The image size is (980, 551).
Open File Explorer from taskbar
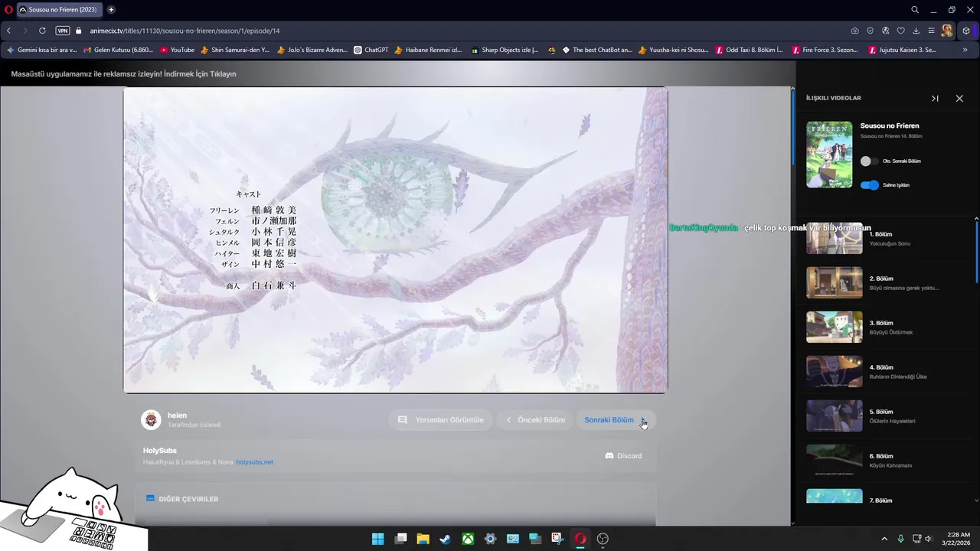pos(423,539)
